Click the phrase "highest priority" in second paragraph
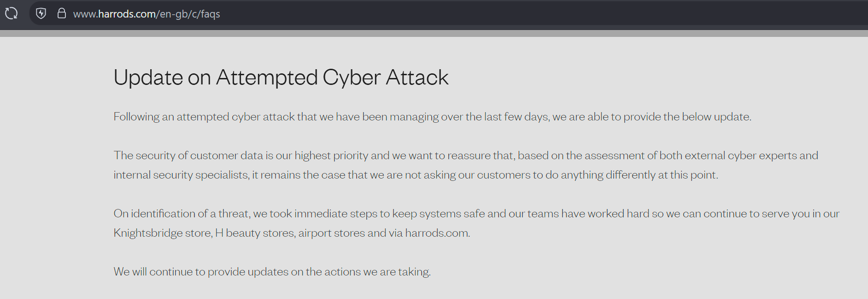 click(x=331, y=155)
